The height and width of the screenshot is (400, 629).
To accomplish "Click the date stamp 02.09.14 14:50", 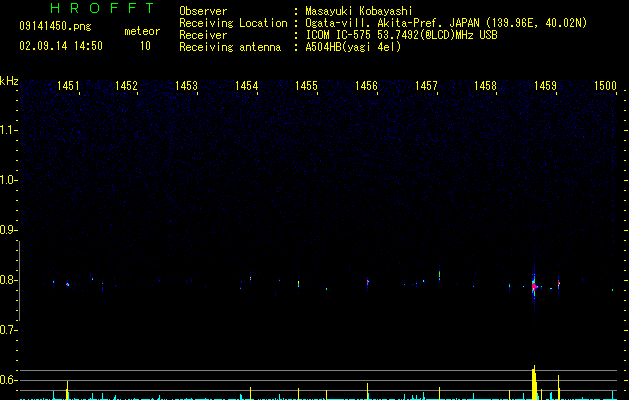I will [61, 46].
